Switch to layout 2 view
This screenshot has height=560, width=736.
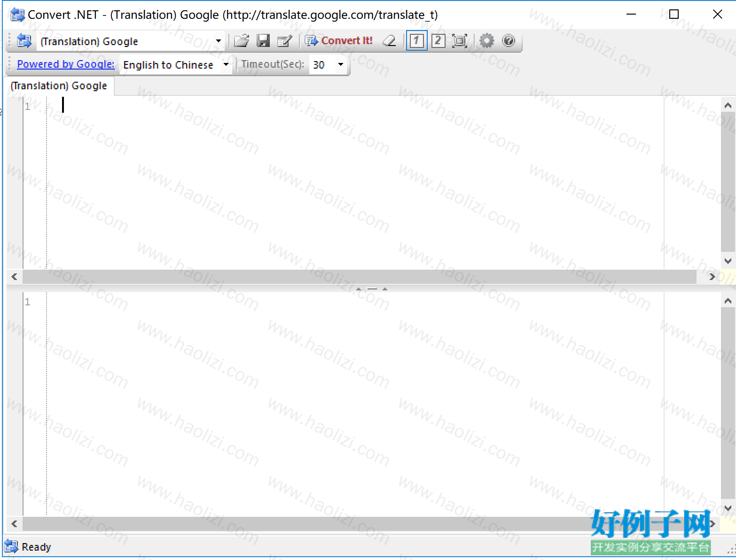[438, 41]
